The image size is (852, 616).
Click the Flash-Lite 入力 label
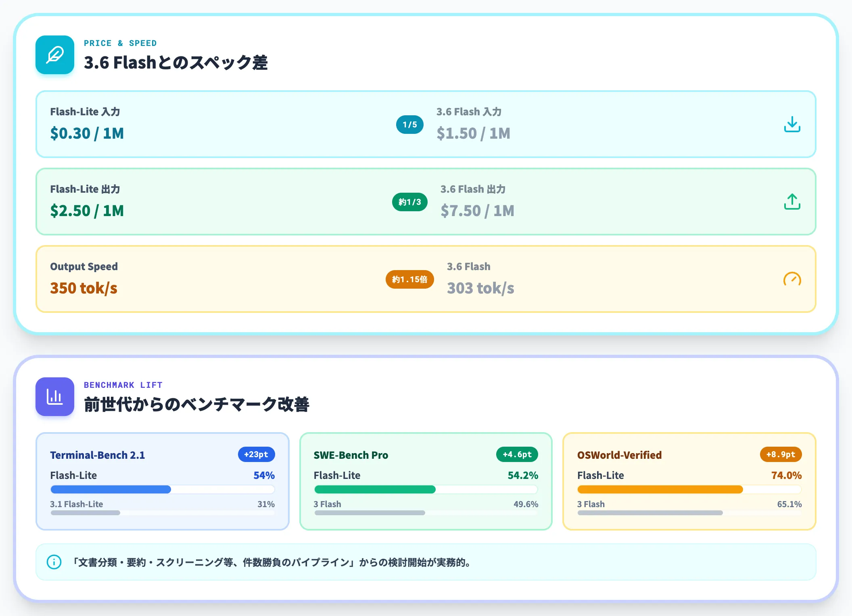coord(85,112)
